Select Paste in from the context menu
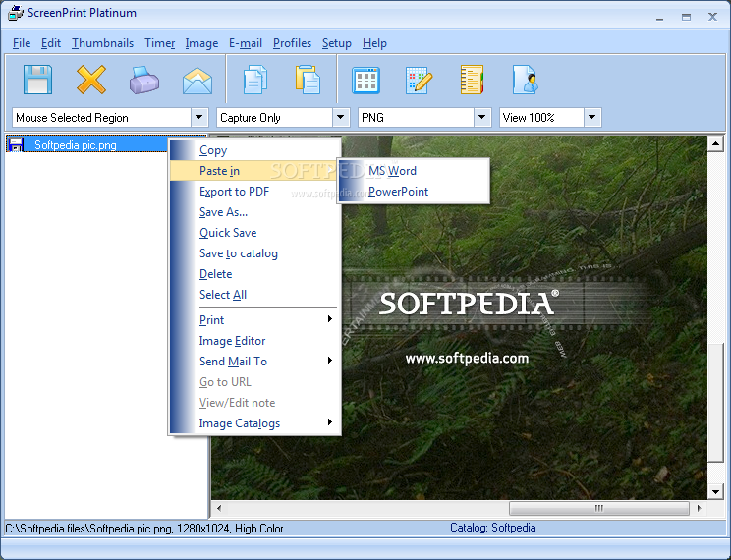This screenshot has height=560, width=731. tap(255, 171)
